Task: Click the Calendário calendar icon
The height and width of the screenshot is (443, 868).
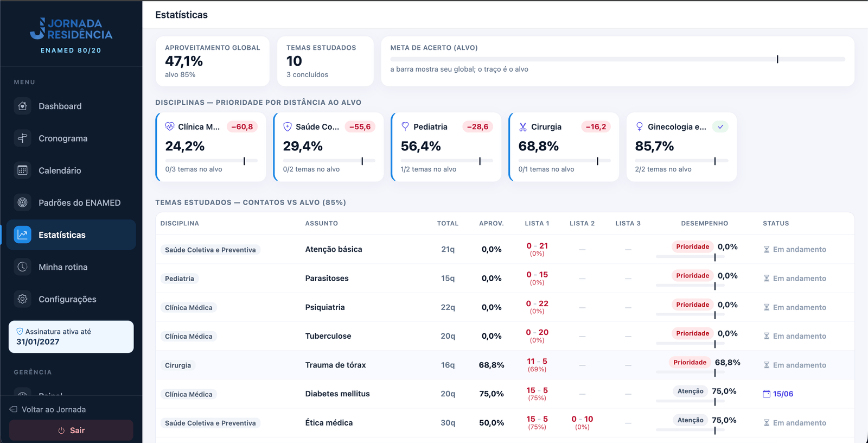Action: [x=22, y=170]
